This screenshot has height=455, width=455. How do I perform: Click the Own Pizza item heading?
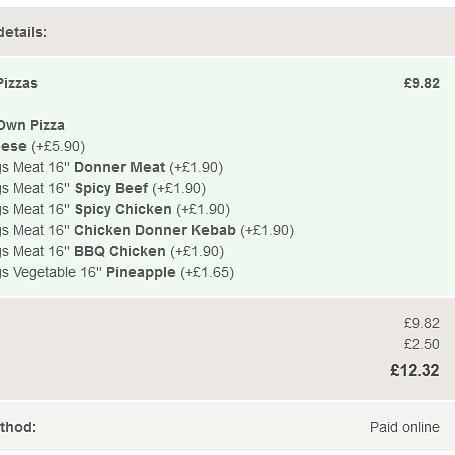click(x=32, y=125)
